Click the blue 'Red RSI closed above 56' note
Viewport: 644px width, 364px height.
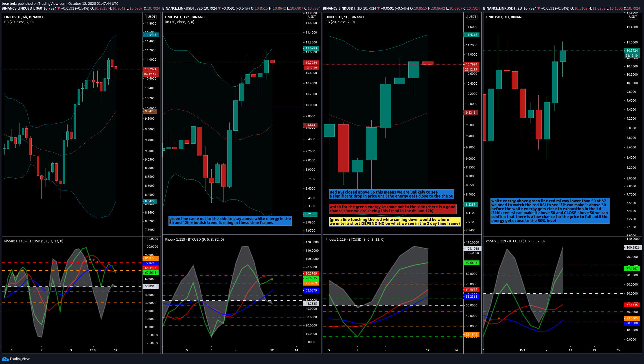click(391, 194)
